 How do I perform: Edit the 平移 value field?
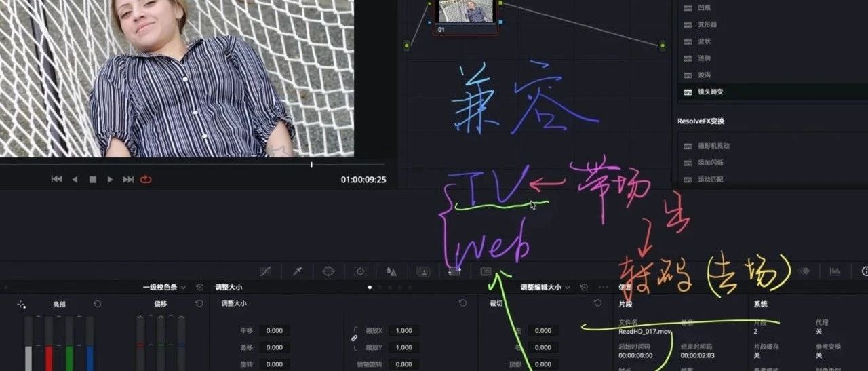click(275, 331)
